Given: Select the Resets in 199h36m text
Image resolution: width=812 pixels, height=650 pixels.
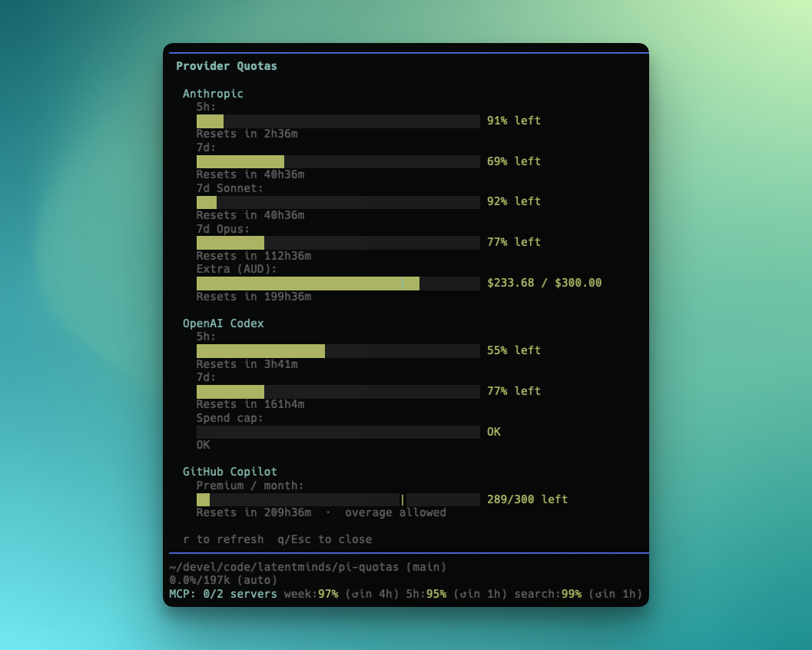Looking at the screenshot, I should pos(254,297).
